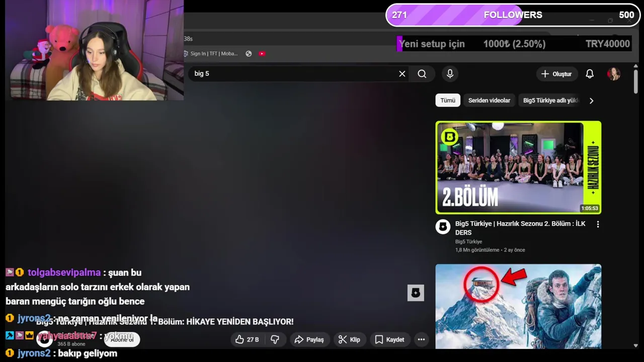This screenshot has height=362, width=644.
Task: Open the account avatar menu
Action: [x=613, y=74]
